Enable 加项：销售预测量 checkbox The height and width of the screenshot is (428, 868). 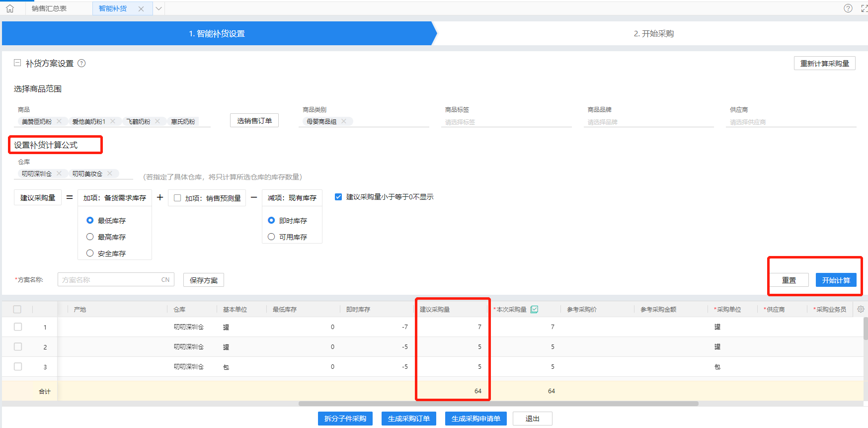coord(177,198)
